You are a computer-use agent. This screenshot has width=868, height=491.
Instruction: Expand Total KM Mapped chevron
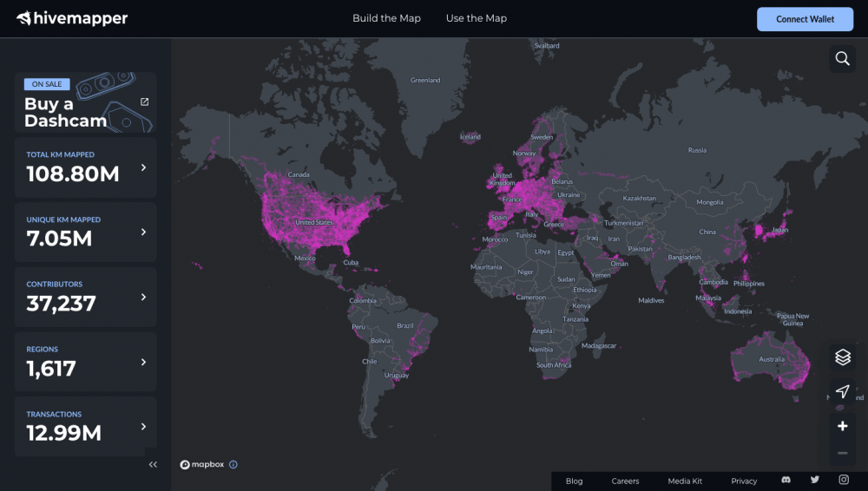click(x=143, y=167)
